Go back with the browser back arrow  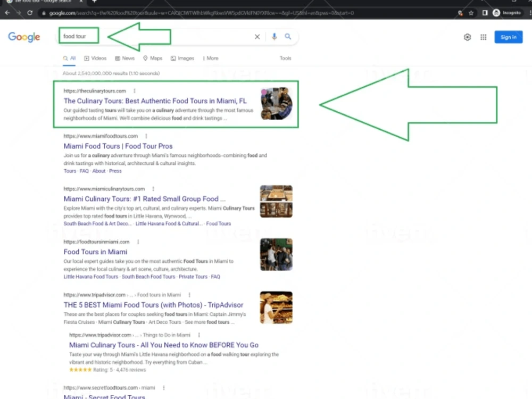(x=7, y=13)
